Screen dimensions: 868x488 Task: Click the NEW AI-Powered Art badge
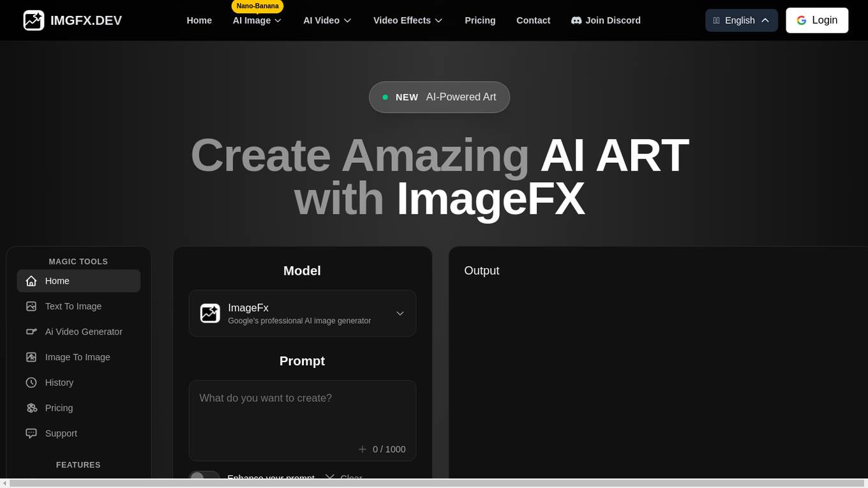tap(439, 97)
